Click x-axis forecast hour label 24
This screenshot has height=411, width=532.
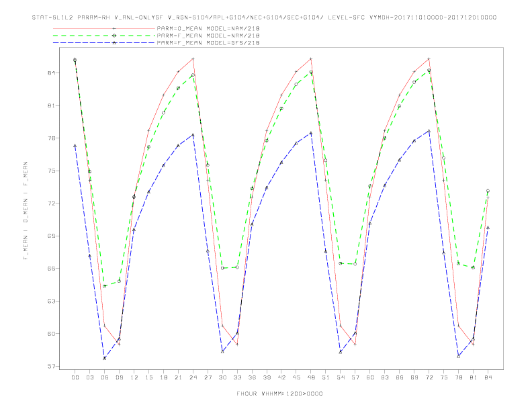tap(193, 377)
